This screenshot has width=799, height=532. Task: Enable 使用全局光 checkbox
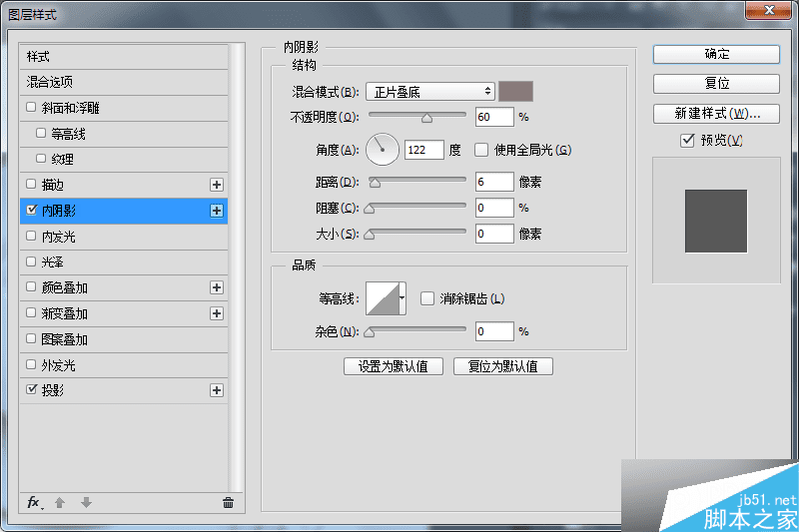pos(481,150)
